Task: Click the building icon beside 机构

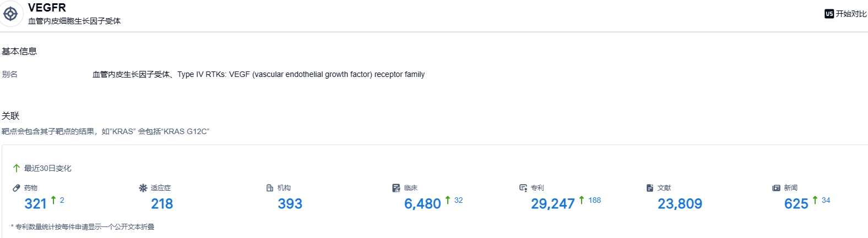Action: tap(270, 188)
